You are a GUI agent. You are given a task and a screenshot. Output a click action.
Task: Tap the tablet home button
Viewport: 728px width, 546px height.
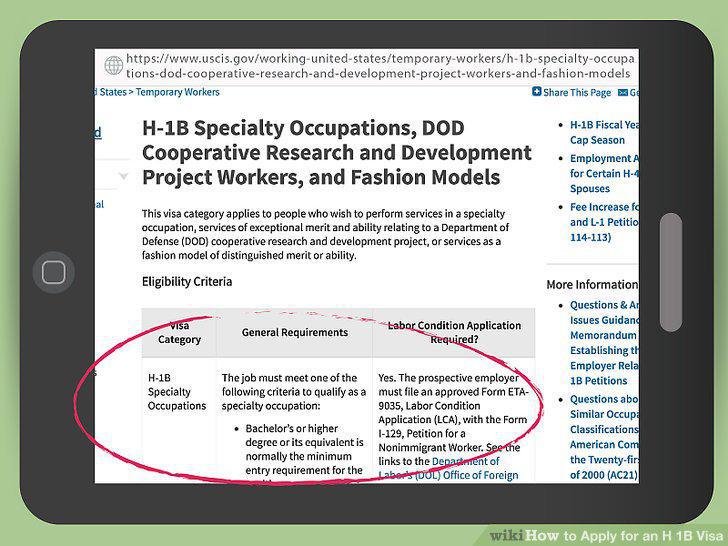click(x=54, y=272)
